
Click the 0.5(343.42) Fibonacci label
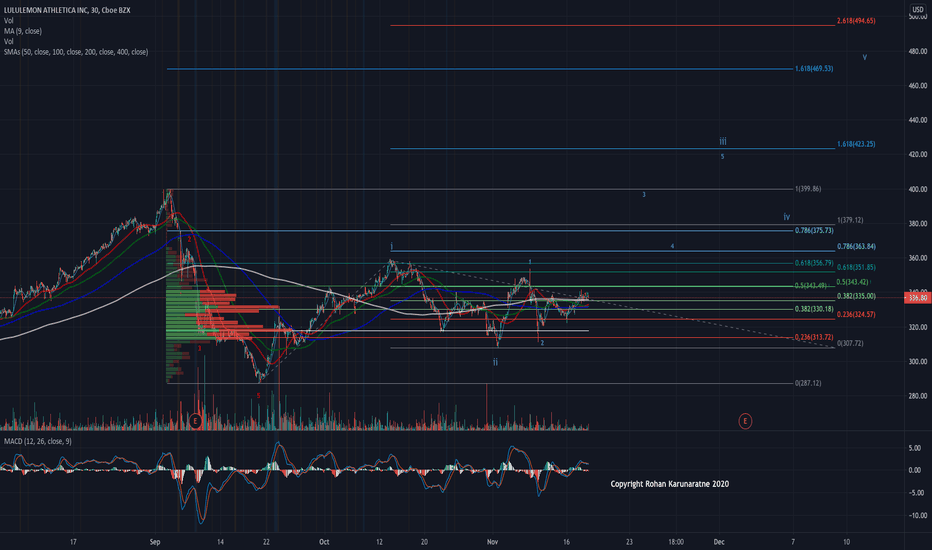tap(852, 282)
